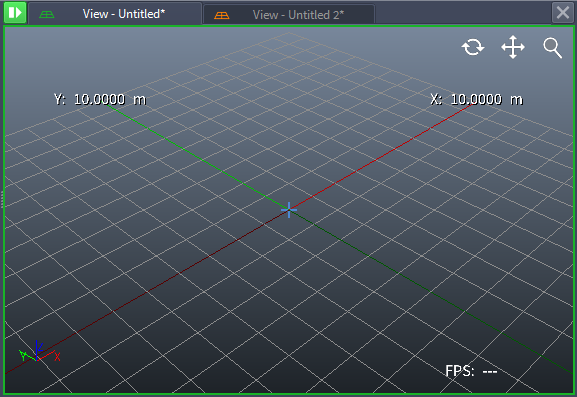This screenshot has height=397, width=577.
Task: Click the X: 10.0000 m label
Action: tap(477, 99)
